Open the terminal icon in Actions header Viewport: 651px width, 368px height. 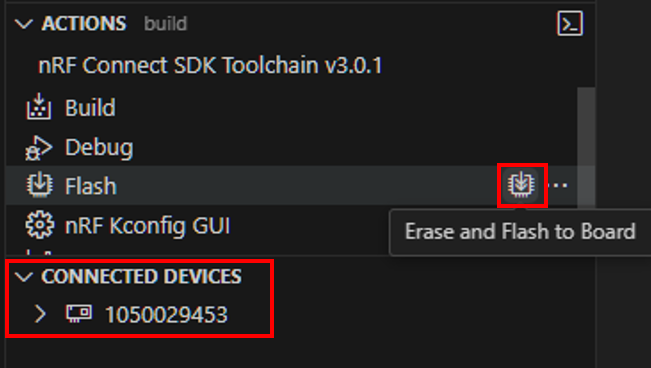(570, 24)
